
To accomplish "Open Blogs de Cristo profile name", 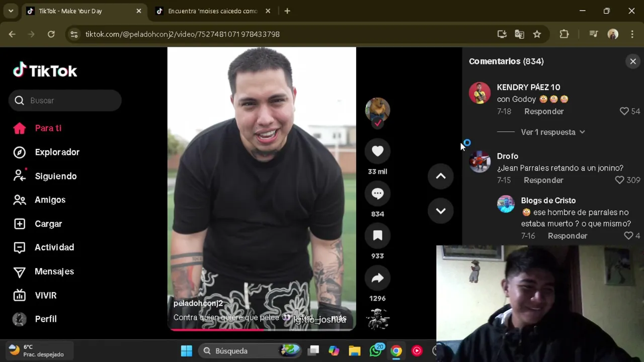I will point(548,201).
